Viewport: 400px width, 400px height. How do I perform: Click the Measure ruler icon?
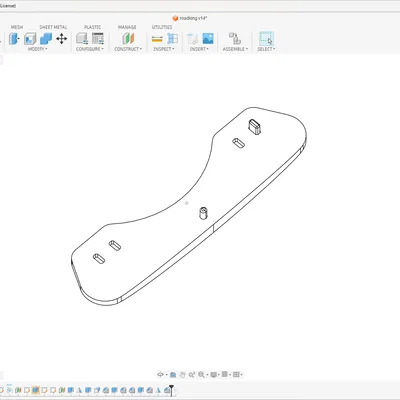157,39
